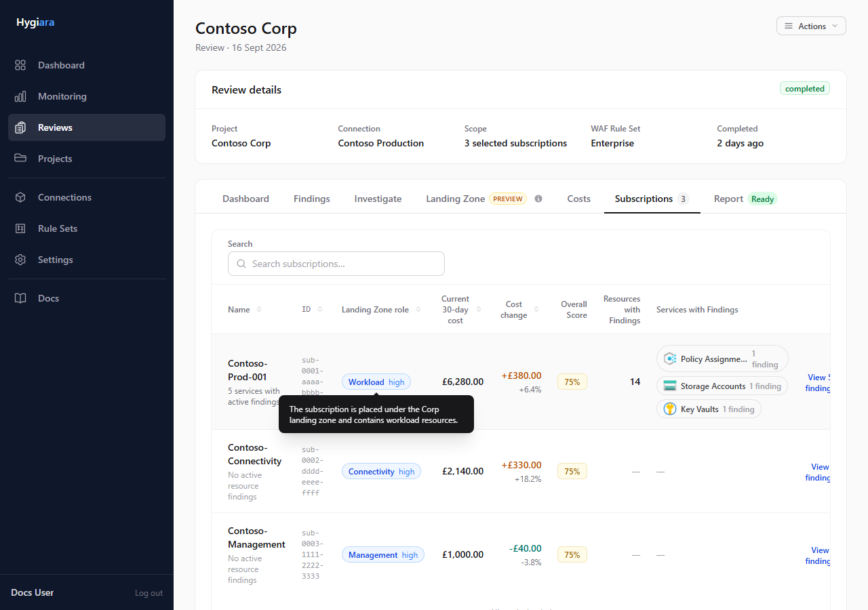Select the Subscriptions tab
This screenshot has height=610, width=868.
652,199
